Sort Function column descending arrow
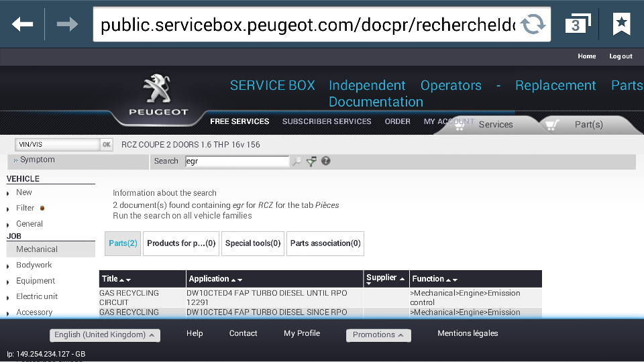 (x=455, y=280)
